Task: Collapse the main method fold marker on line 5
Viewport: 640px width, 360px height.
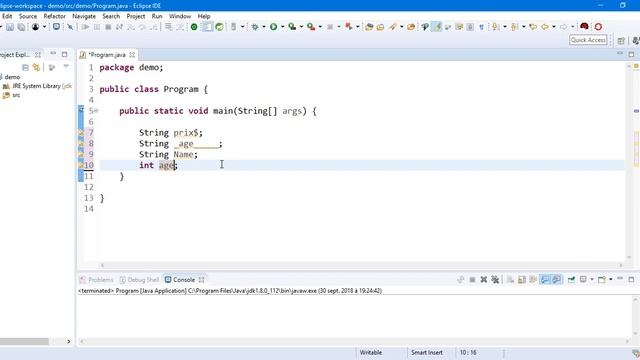Action: 96,111
